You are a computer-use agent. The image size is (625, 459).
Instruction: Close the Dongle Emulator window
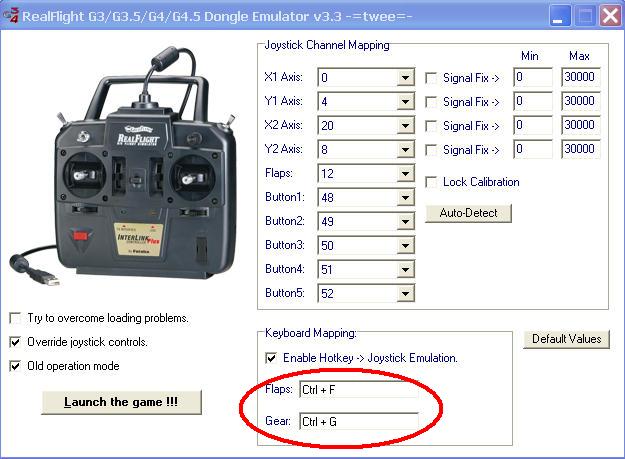610,16
